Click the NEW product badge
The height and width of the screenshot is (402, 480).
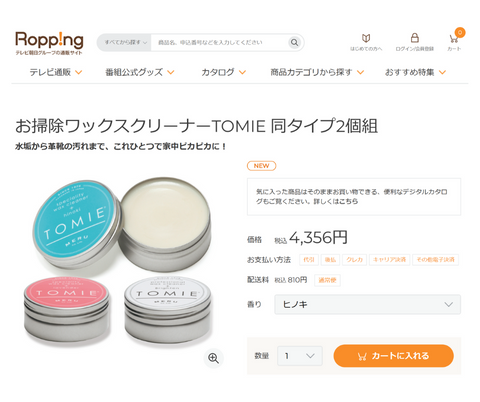pyautogui.click(x=261, y=166)
